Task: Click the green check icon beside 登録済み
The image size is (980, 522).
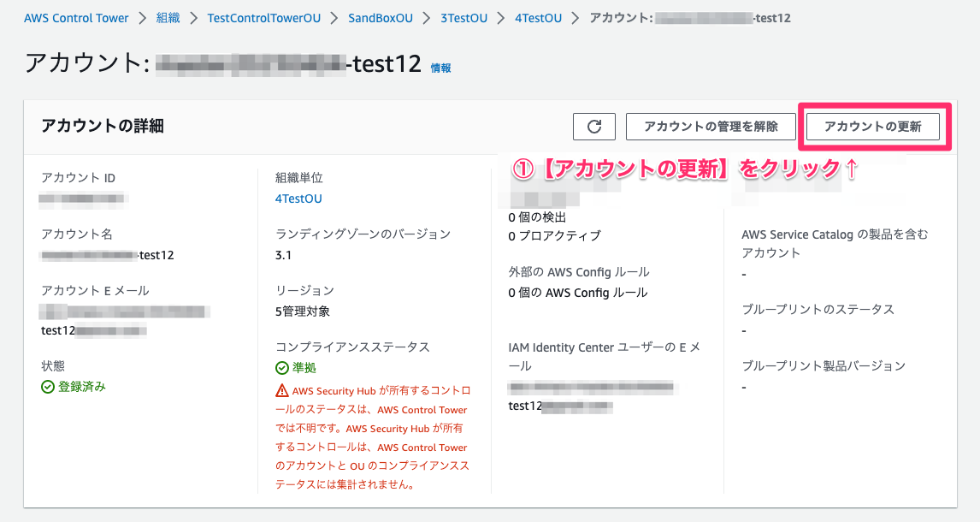Action: 48,387
